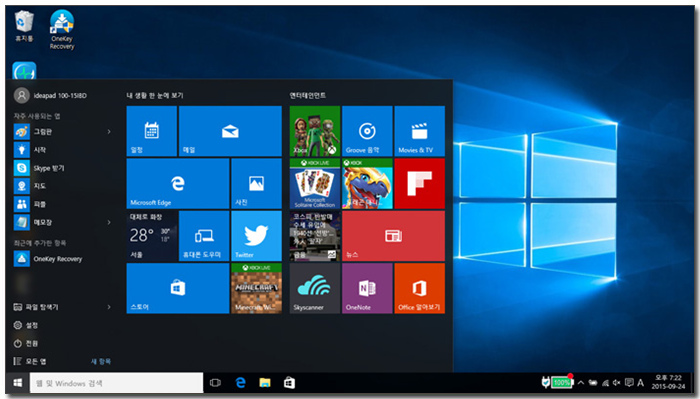Expand Notepad (메모장) jump list arrow

click(x=109, y=222)
